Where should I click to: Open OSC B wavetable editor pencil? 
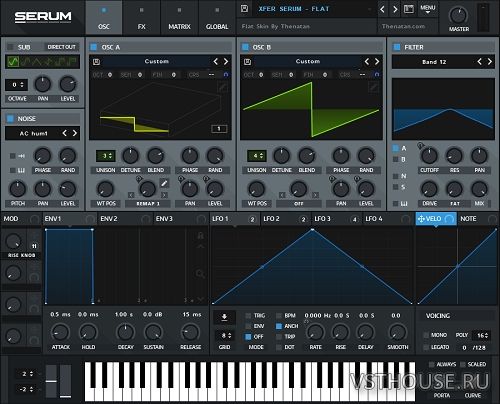374,87
